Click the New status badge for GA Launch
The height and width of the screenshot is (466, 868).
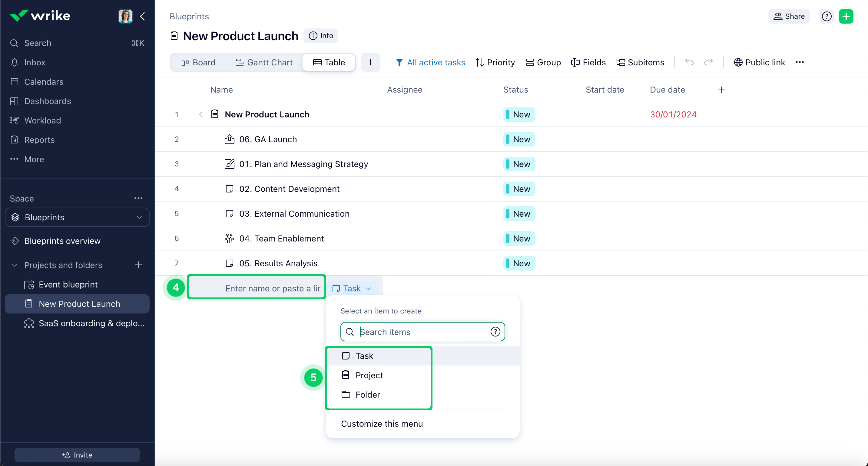(x=519, y=139)
